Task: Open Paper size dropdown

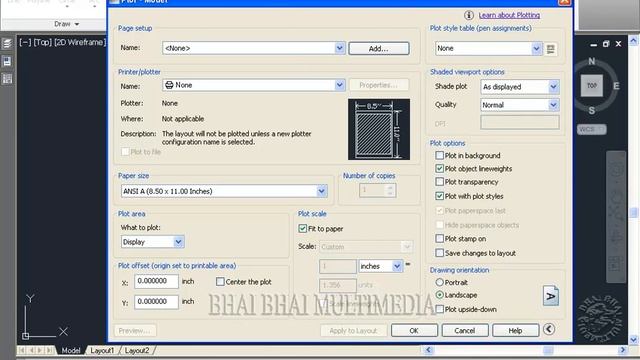Action: [322, 191]
